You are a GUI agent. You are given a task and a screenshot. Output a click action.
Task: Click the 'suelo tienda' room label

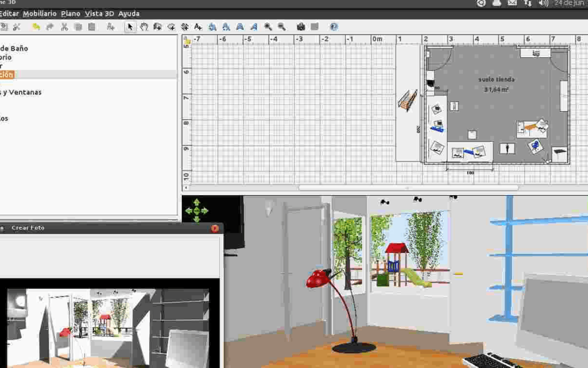point(496,79)
